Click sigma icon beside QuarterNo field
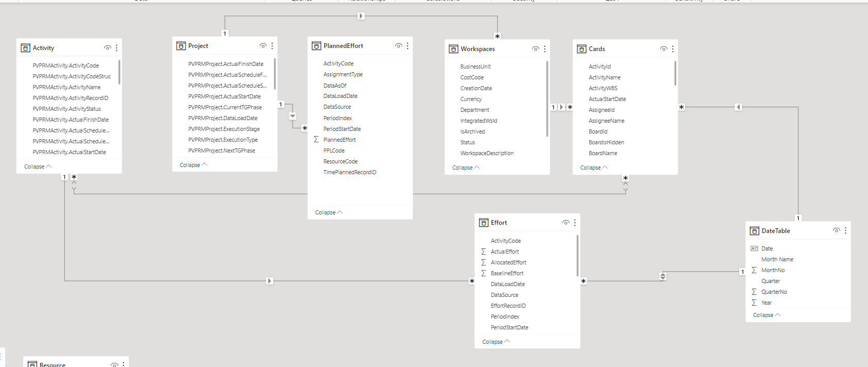The height and width of the screenshot is (367, 868). click(x=754, y=292)
